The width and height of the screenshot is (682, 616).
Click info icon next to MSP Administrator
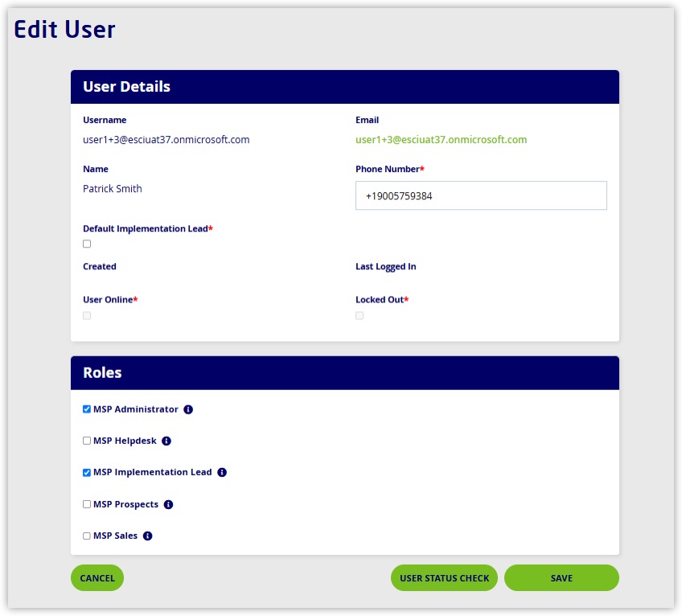click(188, 409)
